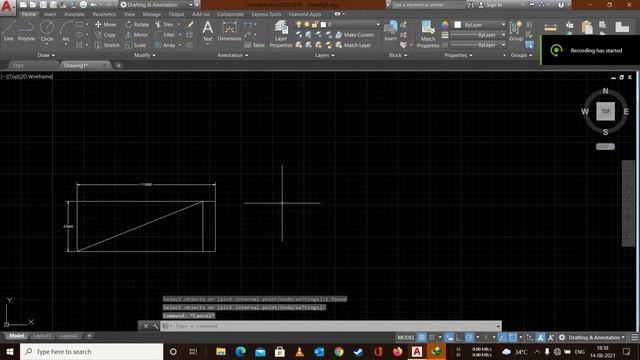
Task: Expand the Annotation panel
Action: pos(233,55)
